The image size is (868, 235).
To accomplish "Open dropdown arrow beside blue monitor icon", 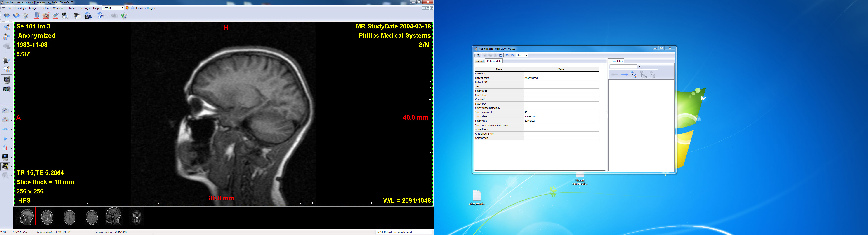I will pyautogui.click(x=12, y=157).
